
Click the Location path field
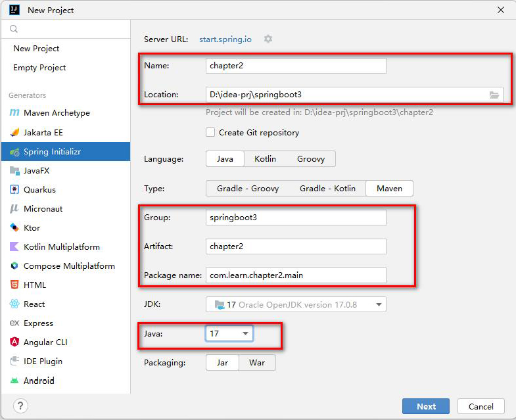click(354, 95)
